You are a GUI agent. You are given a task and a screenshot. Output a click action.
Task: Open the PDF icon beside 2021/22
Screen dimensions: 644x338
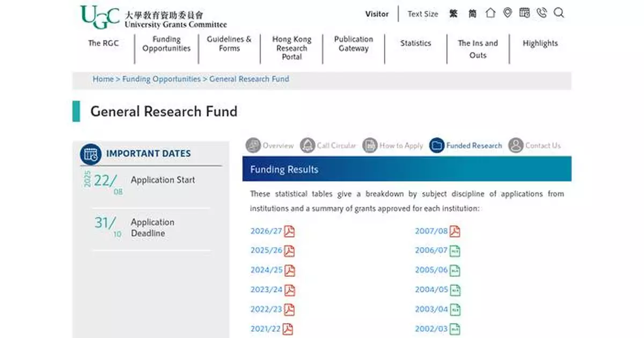click(288, 329)
